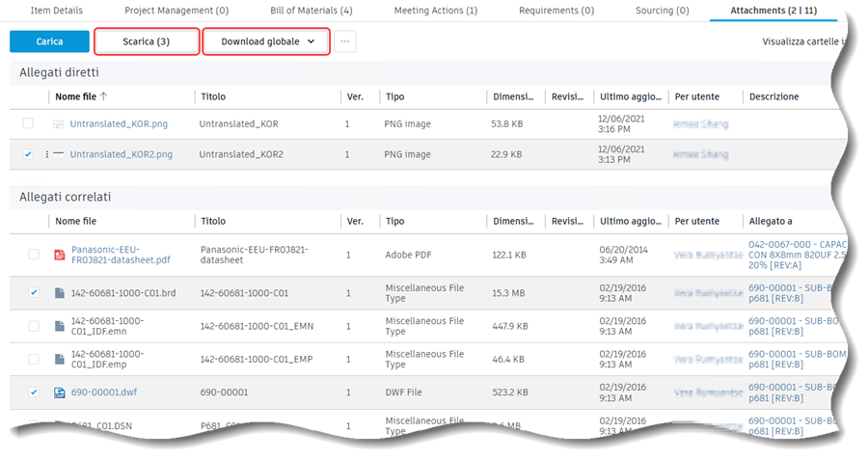Select the Panasonic datasheet row checkbox
Screen dimensions: 868x459
(x=34, y=255)
